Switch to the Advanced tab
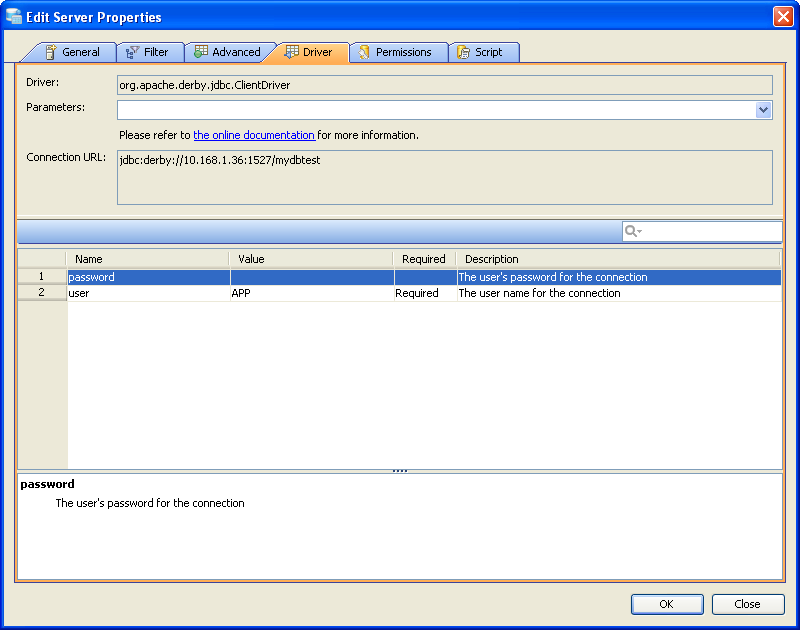The image size is (800, 630). 228,52
